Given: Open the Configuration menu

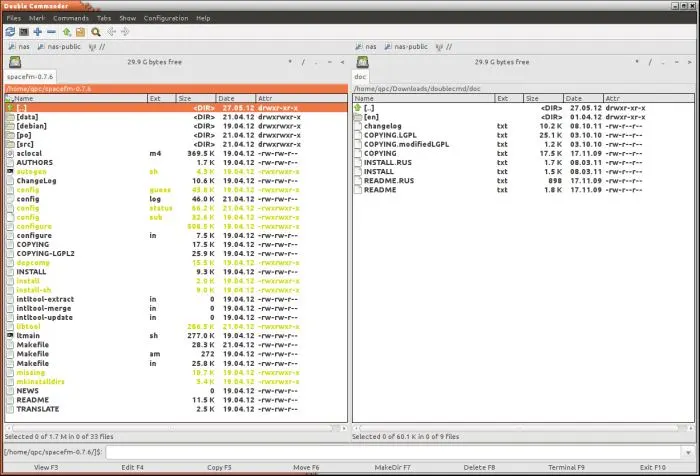Looking at the screenshot, I should click(165, 18).
